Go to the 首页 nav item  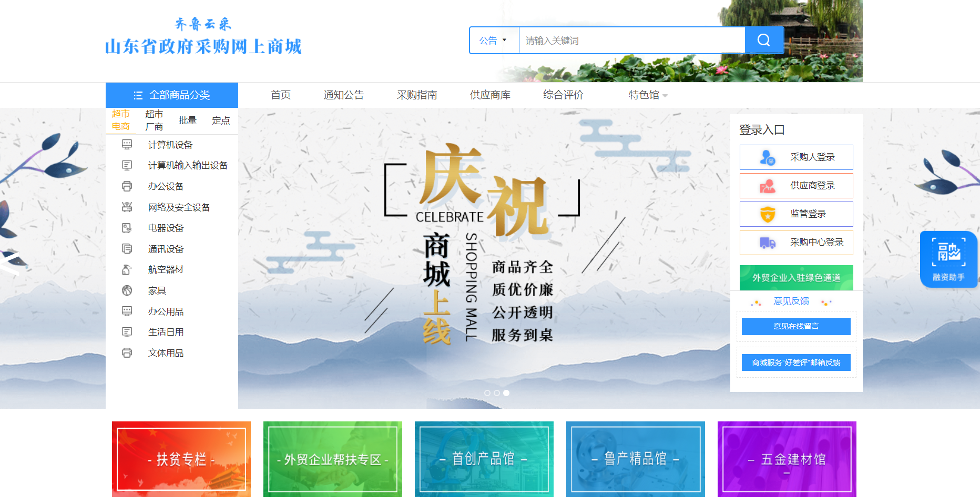click(281, 95)
